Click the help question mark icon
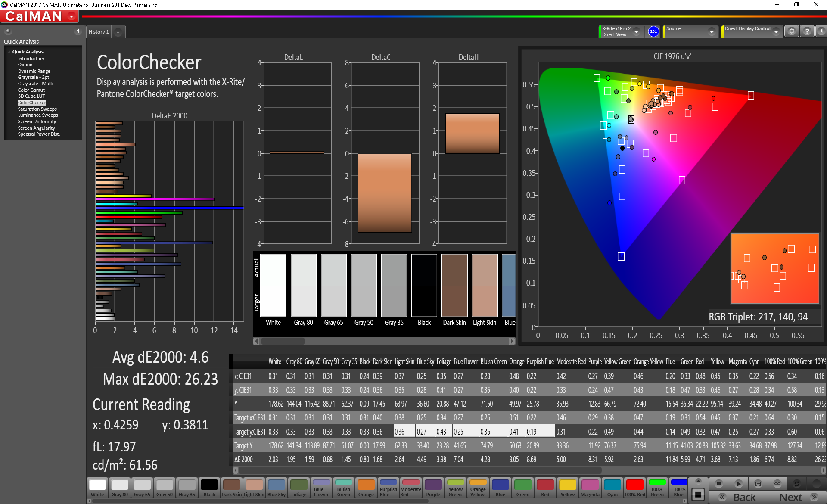 (x=807, y=31)
